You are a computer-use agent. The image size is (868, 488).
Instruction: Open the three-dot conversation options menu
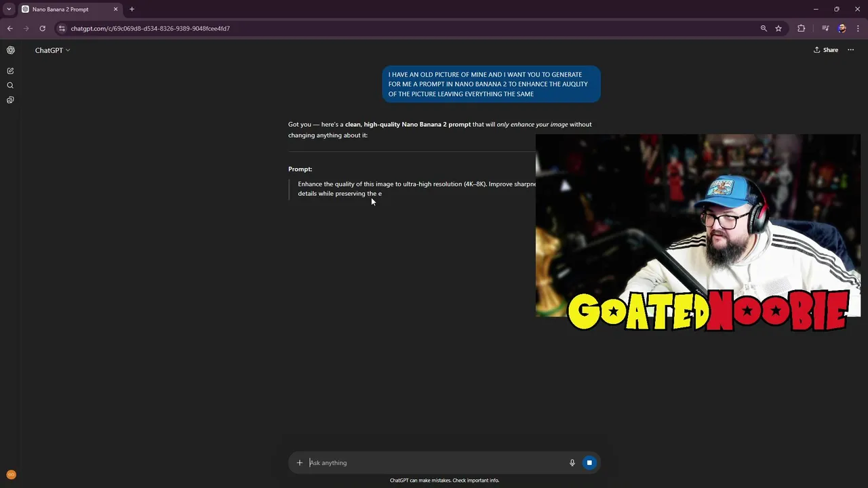(x=850, y=50)
